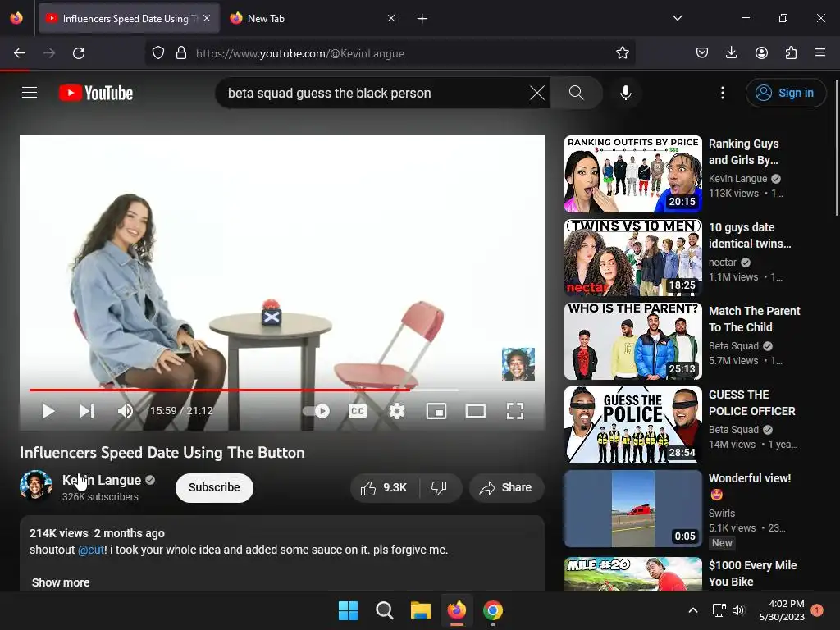The image size is (840, 630).
Task: Open Guess The Police Officer thumbnail
Action: point(632,424)
